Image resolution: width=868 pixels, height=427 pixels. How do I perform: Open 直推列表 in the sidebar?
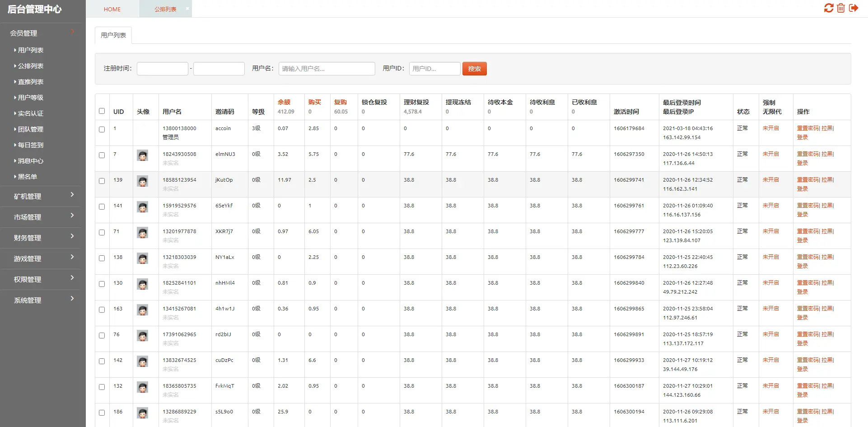click(31, 82)
